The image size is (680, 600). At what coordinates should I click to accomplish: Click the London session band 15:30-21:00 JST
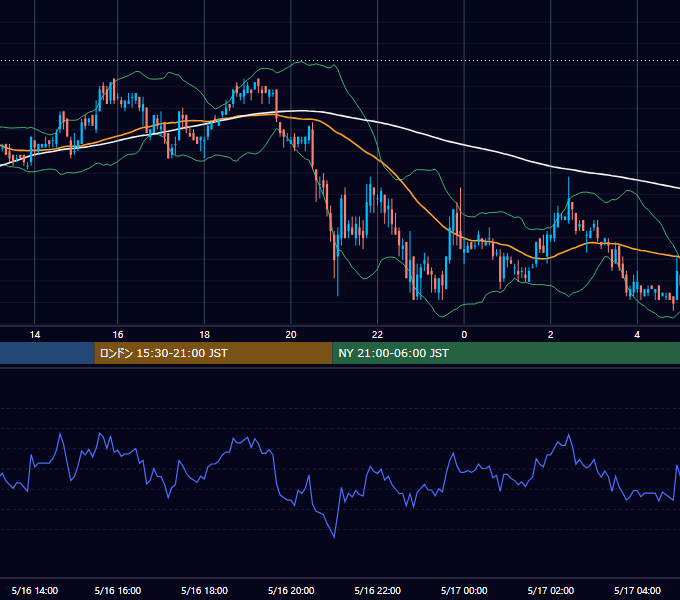tap(213, 353)
